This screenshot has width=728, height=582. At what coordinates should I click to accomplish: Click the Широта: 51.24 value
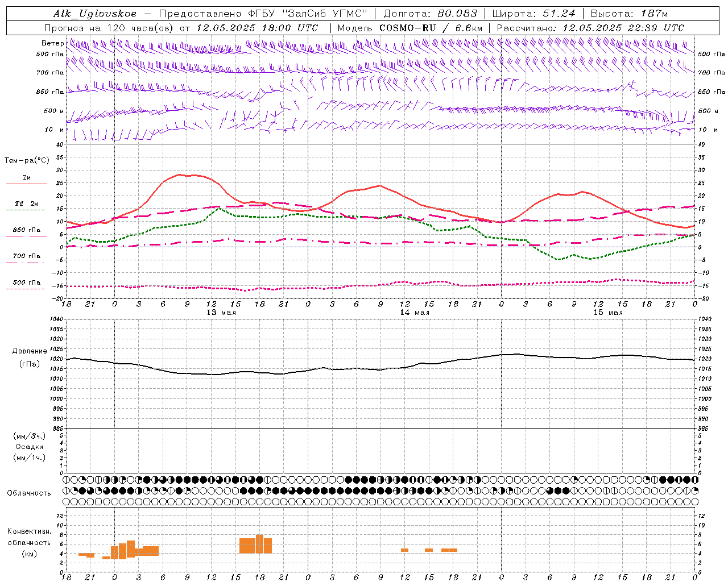(533, 14)
